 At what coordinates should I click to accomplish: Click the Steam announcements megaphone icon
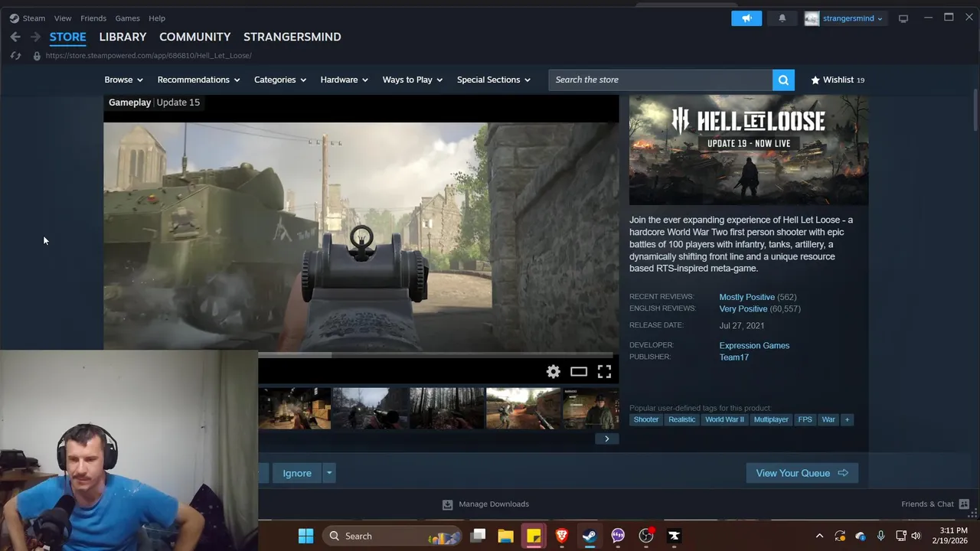click(746, 18)
